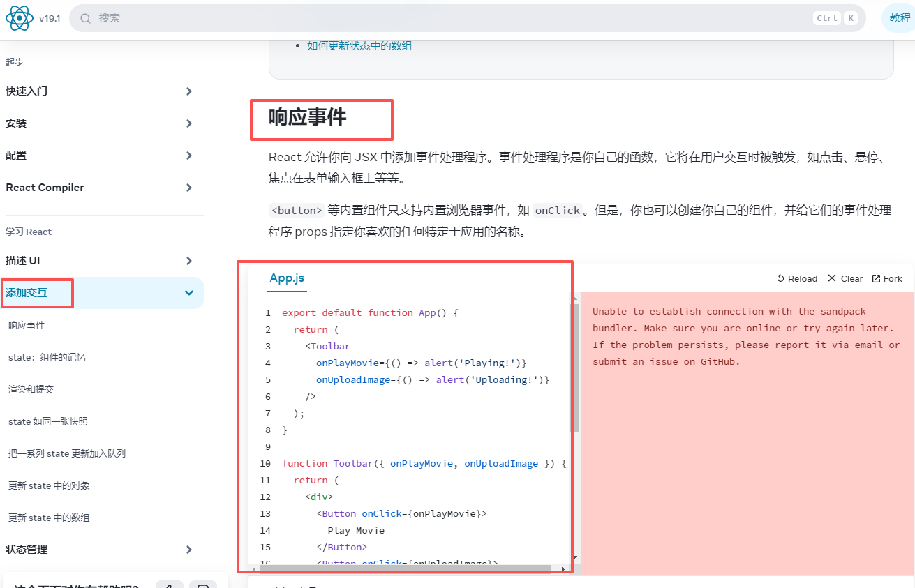
Task: Click the 状态管理 sidebar label
Action: 27,550
